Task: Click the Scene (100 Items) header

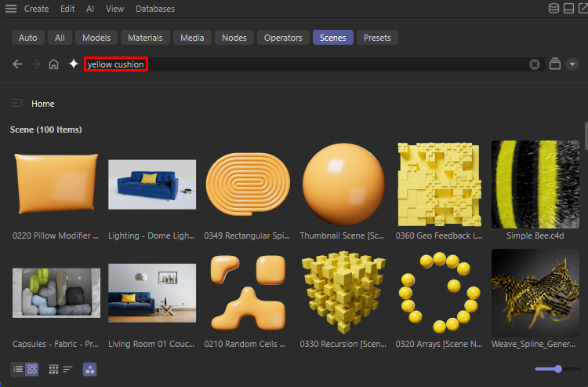Action: point(45,130)
